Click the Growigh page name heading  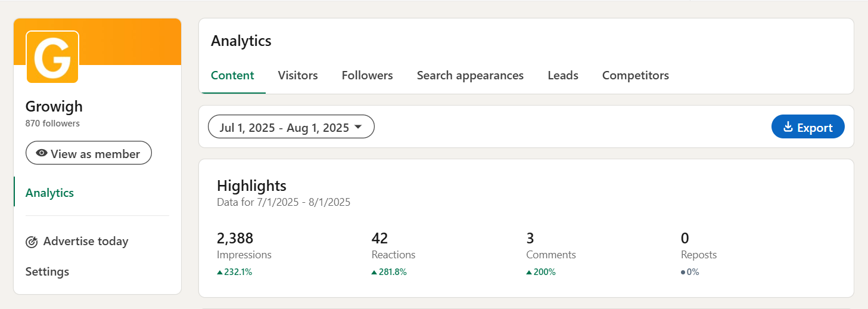point(54,107)
